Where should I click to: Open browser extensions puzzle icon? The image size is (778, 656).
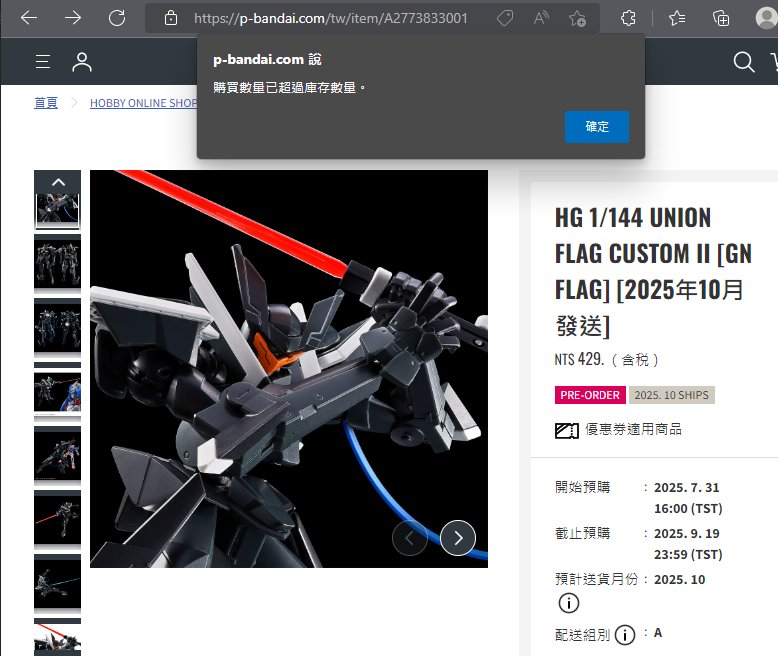click(x=628, y=18)
